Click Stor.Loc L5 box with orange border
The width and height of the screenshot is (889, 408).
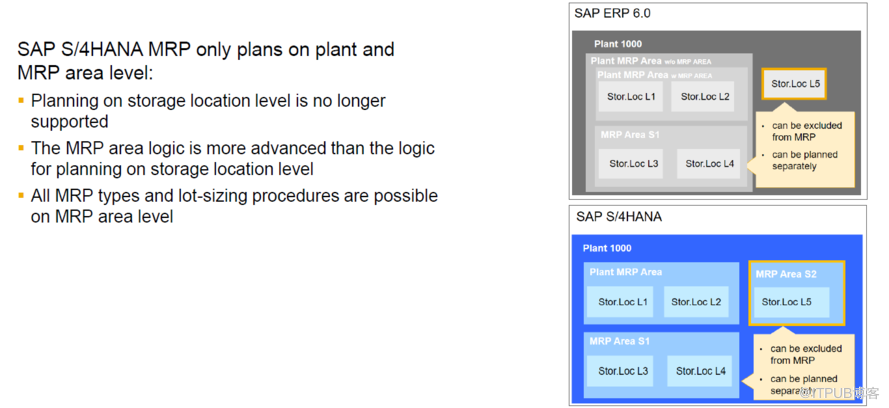794,84
